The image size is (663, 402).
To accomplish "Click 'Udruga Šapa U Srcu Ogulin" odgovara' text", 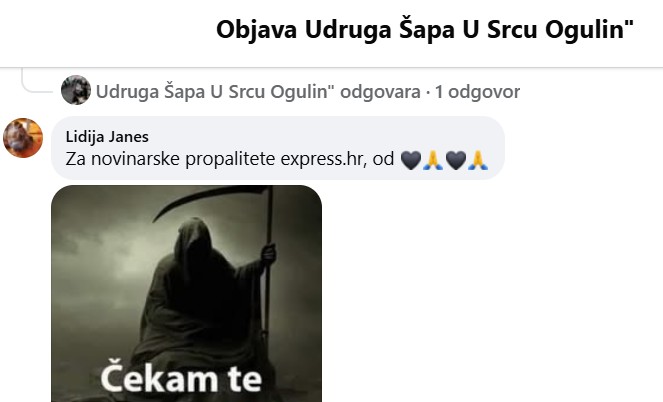I will click(x=258, y=92).
